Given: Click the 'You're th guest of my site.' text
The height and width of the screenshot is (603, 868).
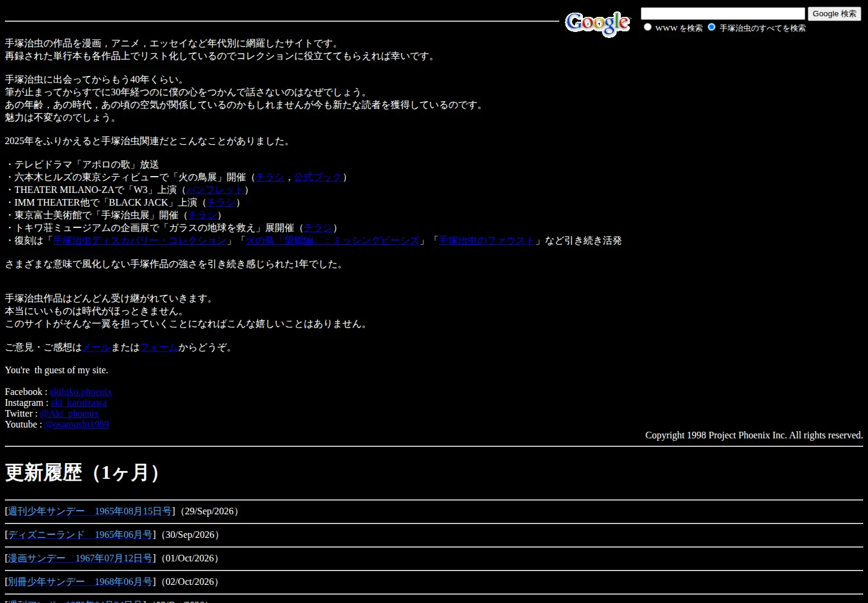Looking at the screenshot, I should 57,370.
